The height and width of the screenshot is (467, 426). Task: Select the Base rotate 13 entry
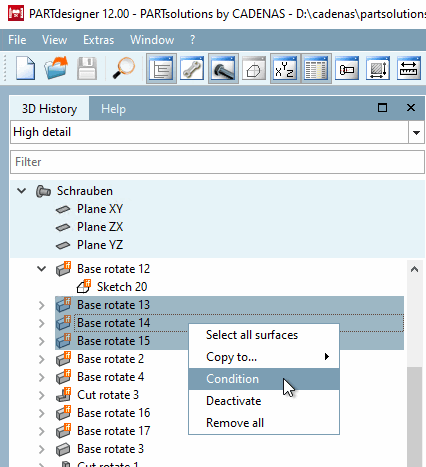pos(113,305)
